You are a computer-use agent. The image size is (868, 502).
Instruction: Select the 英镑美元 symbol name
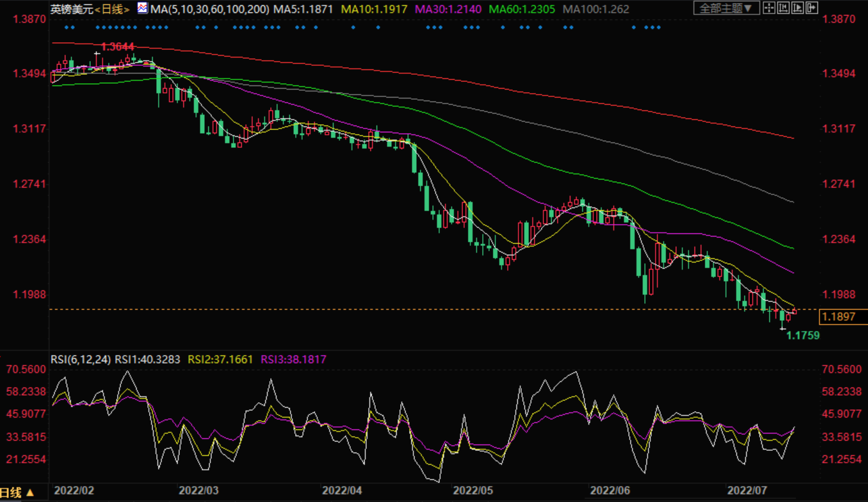71,10
